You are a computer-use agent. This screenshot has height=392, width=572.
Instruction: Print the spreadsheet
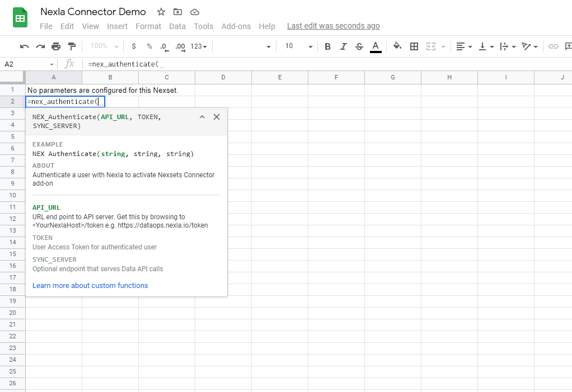pos(56,46)
